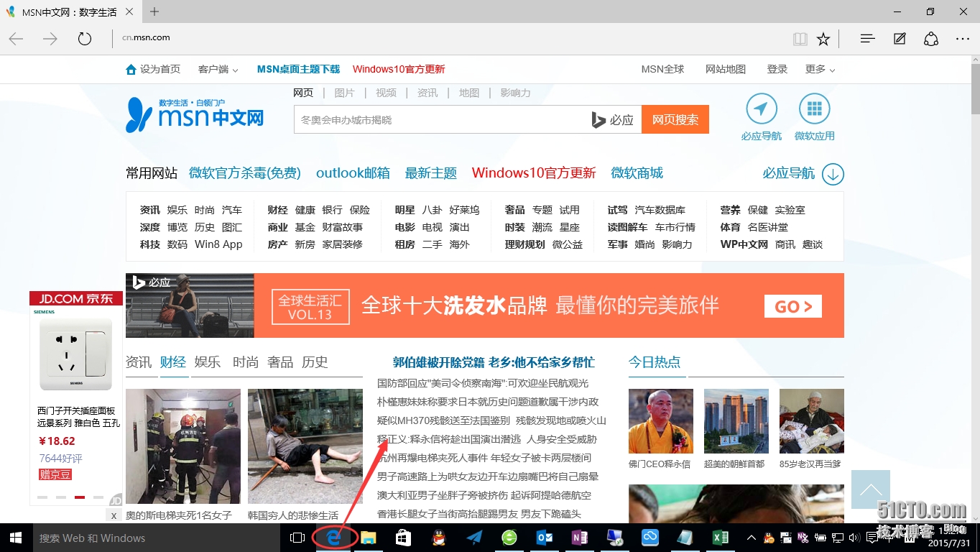Open OneNote from the taskbar
This screenshot has height=552, width=980.
580,538
